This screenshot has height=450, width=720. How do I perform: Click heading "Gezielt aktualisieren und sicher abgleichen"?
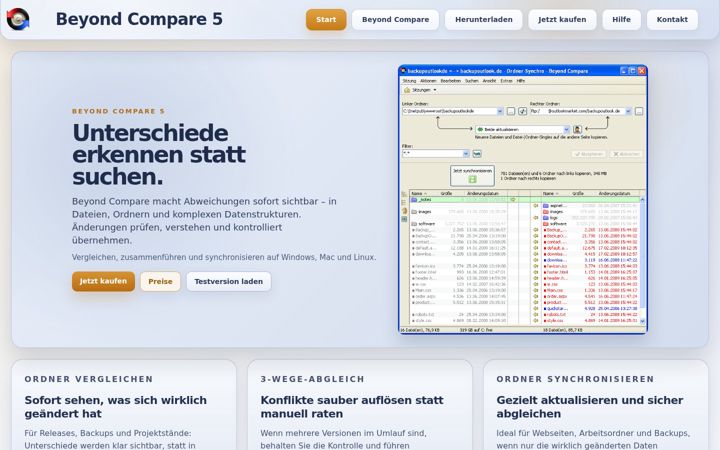tap(590, 407)
